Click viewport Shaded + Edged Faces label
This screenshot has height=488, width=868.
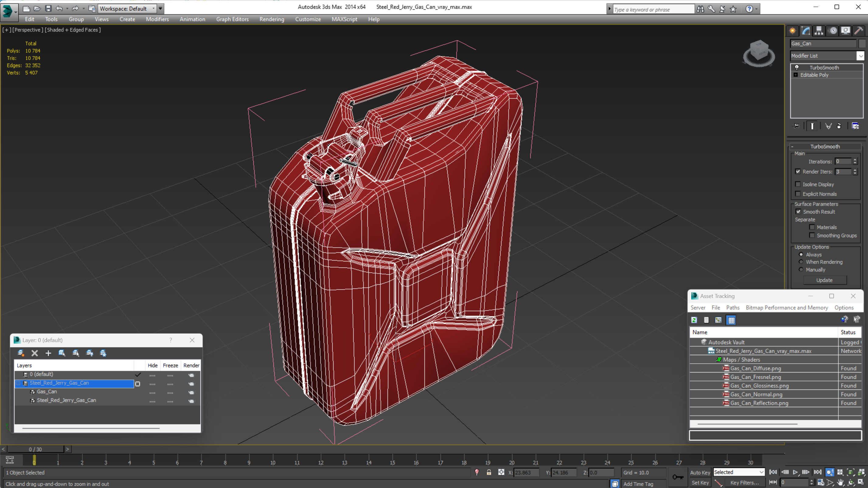[x=72, y=29]
